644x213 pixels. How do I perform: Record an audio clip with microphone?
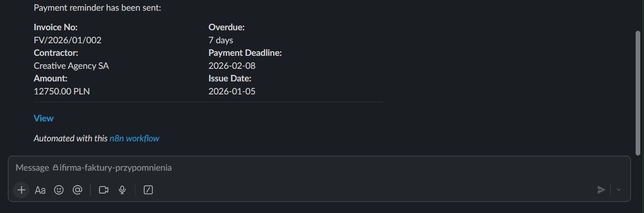click(x=123, y=190)
